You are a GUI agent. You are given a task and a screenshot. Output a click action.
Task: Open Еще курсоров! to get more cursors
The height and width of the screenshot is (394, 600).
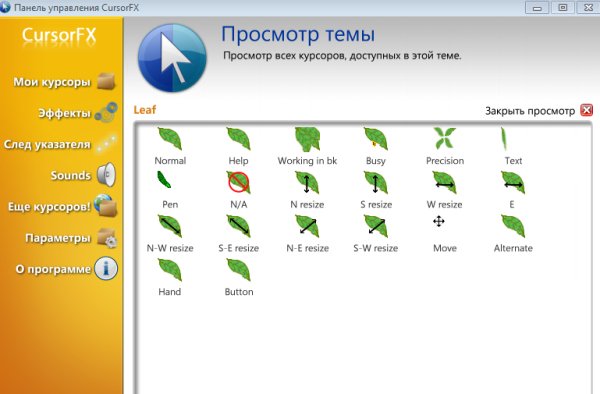(x=62, y=207)
